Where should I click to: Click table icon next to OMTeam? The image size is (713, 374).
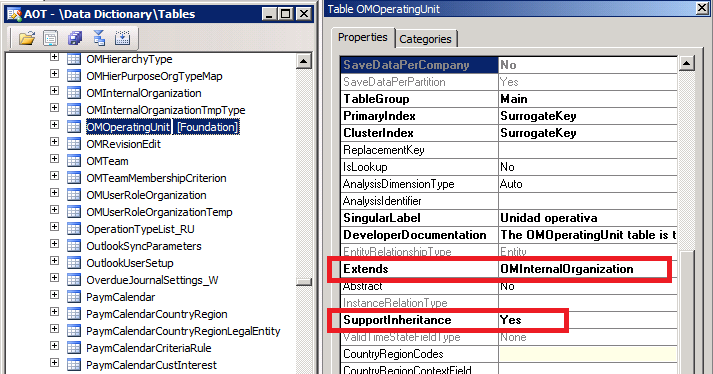74,161
